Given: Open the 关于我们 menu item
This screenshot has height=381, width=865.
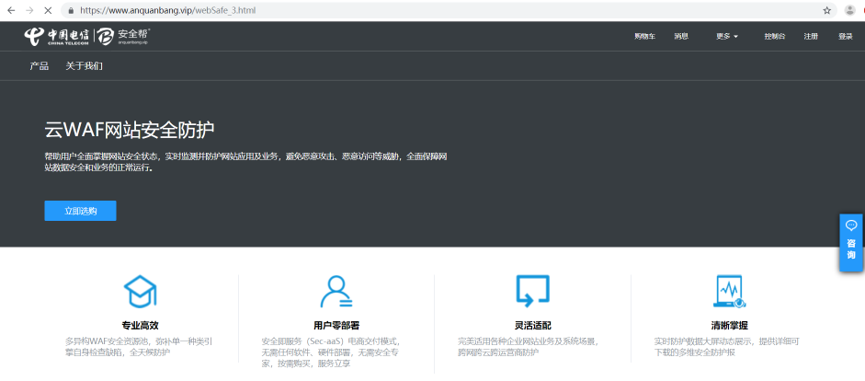Looking at the screenshot, I should pyautogui.click(x=84, y=66).
